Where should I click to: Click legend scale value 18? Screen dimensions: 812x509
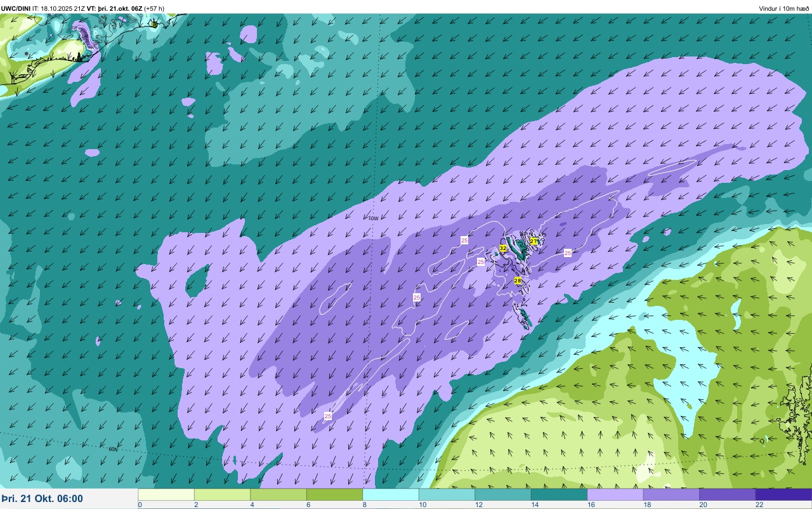click(x=646, y=505)
